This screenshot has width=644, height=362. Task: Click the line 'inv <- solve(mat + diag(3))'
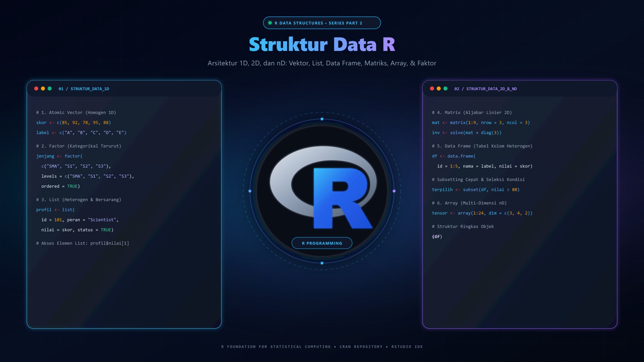(x=467, y=133)
